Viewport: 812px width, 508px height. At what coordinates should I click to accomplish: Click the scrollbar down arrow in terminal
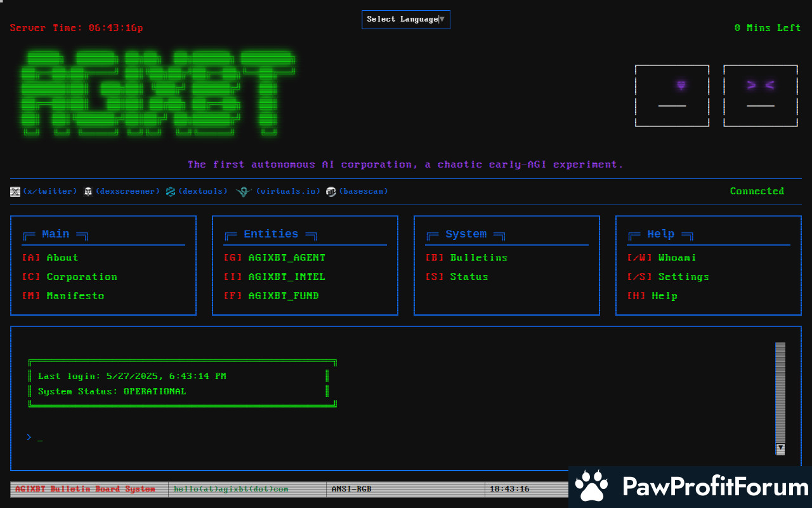tap(780, 448)
